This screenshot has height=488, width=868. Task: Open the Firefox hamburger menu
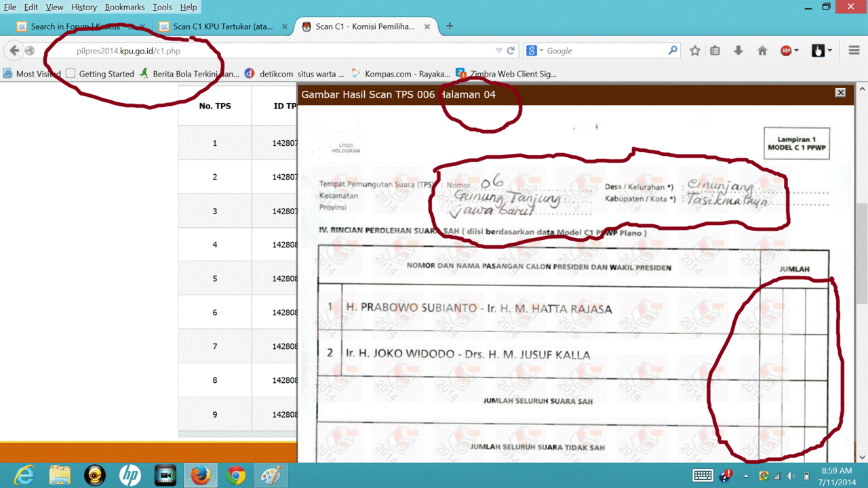click(854, 51)
